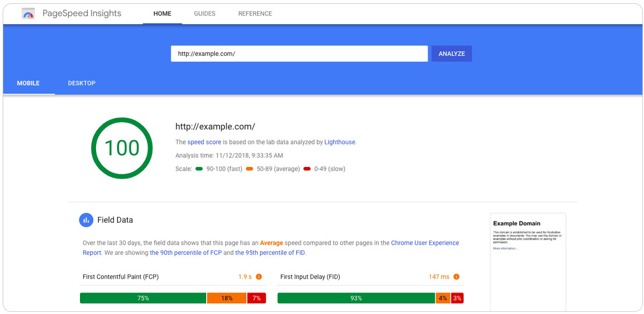The image size is (644, 314).
Task: Click the URL input field
Action: coord(299,53)
